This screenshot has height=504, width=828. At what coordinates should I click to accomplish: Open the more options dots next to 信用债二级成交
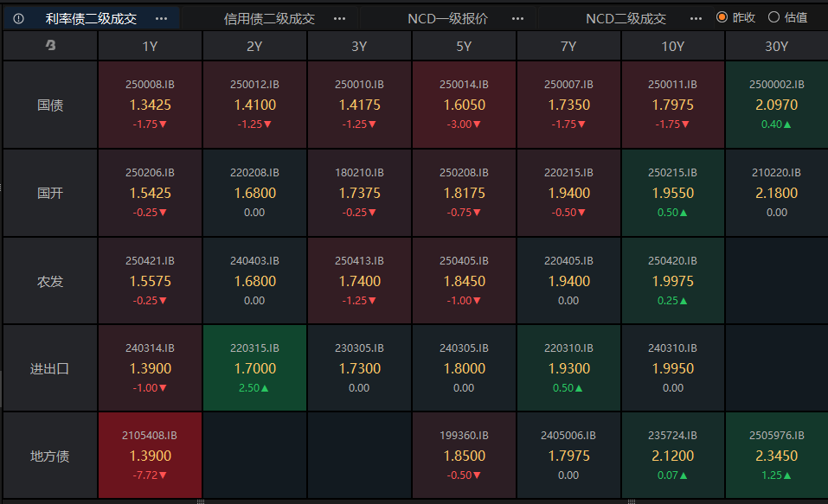point(339,19)
